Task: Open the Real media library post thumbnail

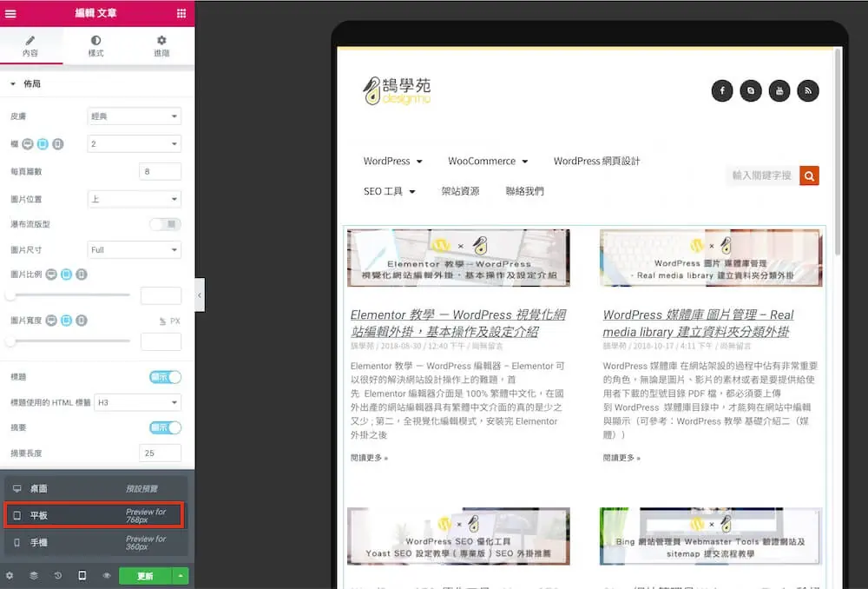Action: point(711,258)
